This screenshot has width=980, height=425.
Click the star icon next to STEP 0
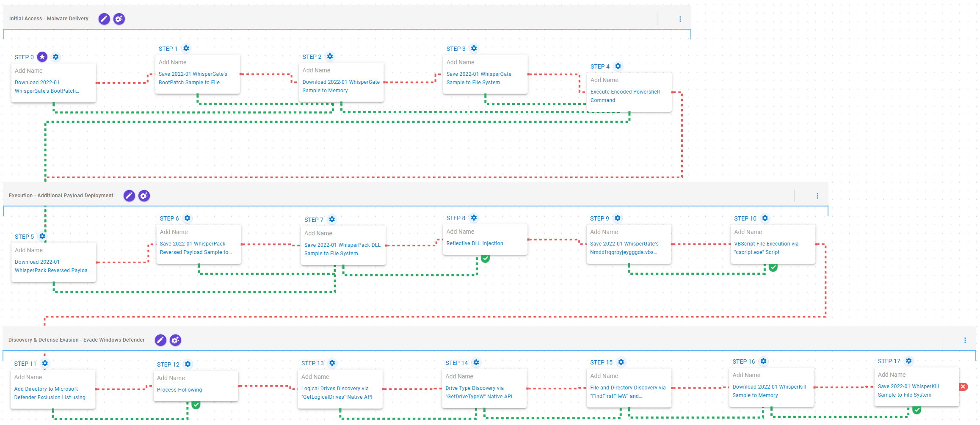[x=42, y=57]
